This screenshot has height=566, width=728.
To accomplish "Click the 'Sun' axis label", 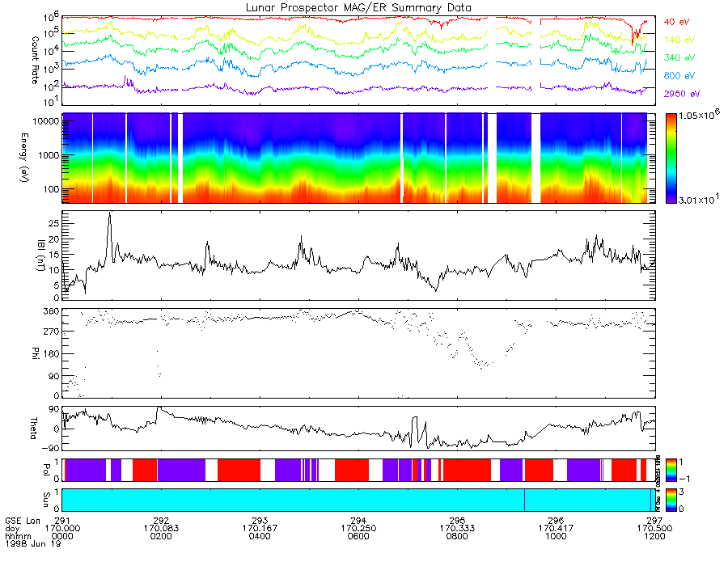I will click(x=46, y=499).
